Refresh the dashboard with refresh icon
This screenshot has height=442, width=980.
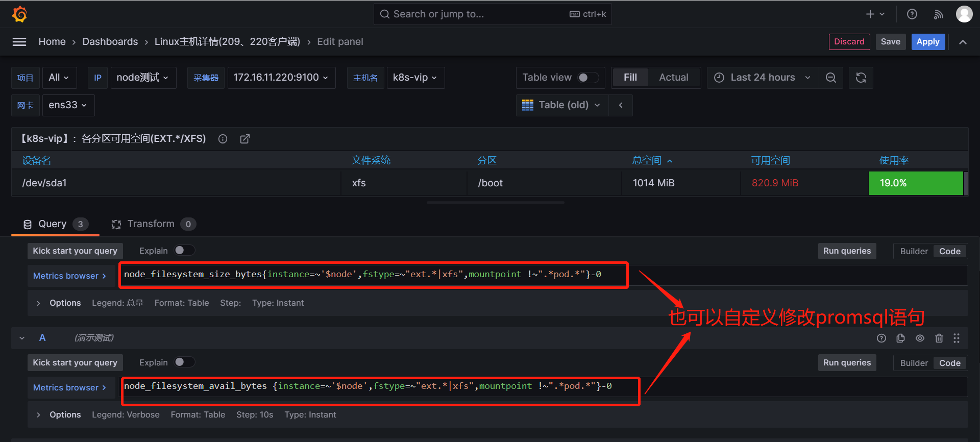(x=861, y=78)
